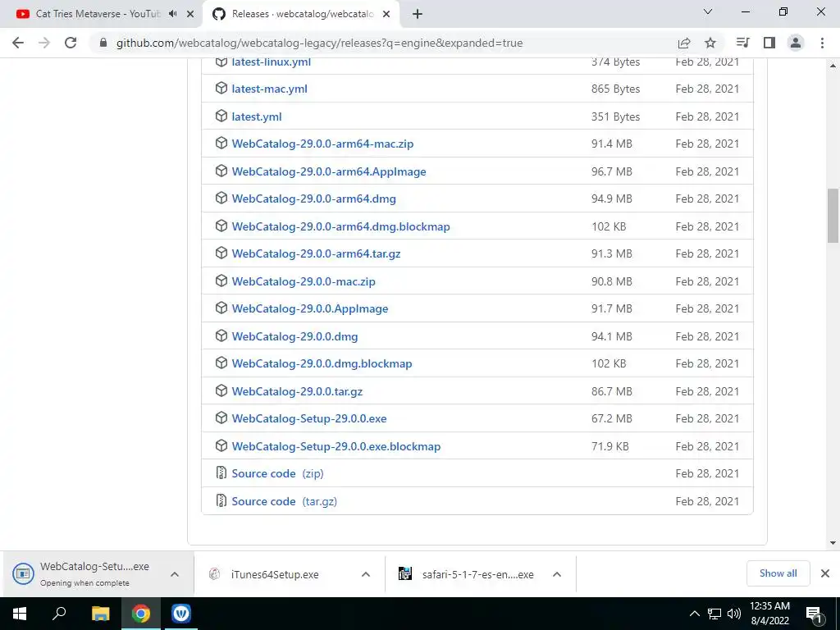This screenshot has width=840, height=630.
Task: Reload the GitHub releases page
Action: pos(71,43)
